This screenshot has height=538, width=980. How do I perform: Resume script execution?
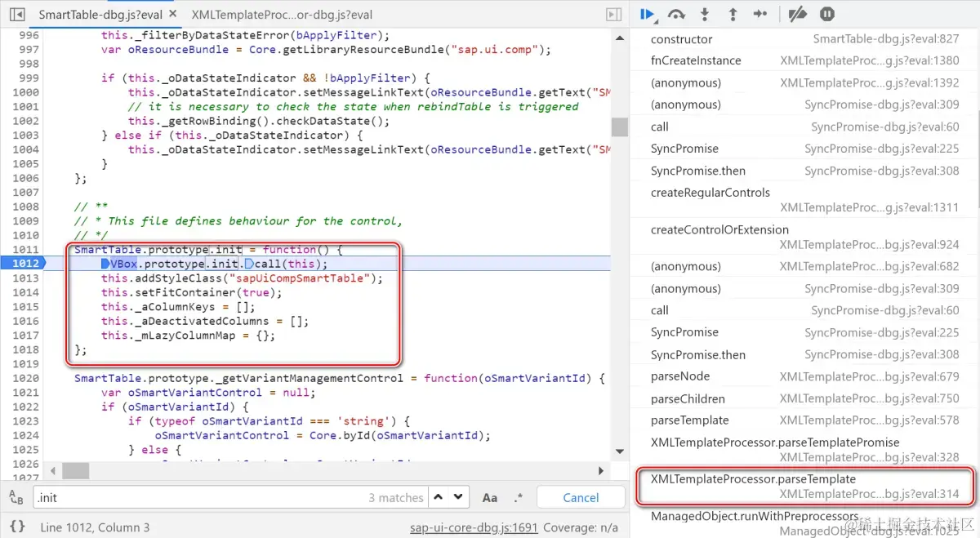click(647, 14)
